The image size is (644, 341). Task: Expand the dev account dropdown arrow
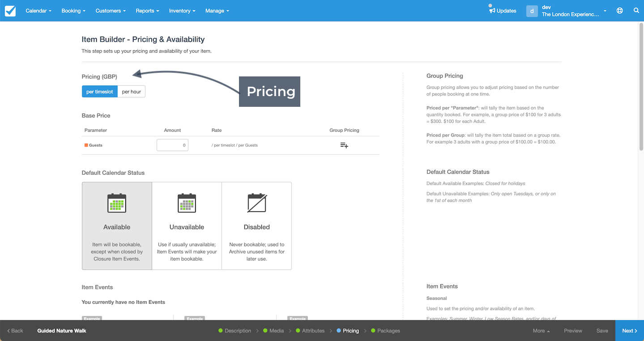(605, 11)
